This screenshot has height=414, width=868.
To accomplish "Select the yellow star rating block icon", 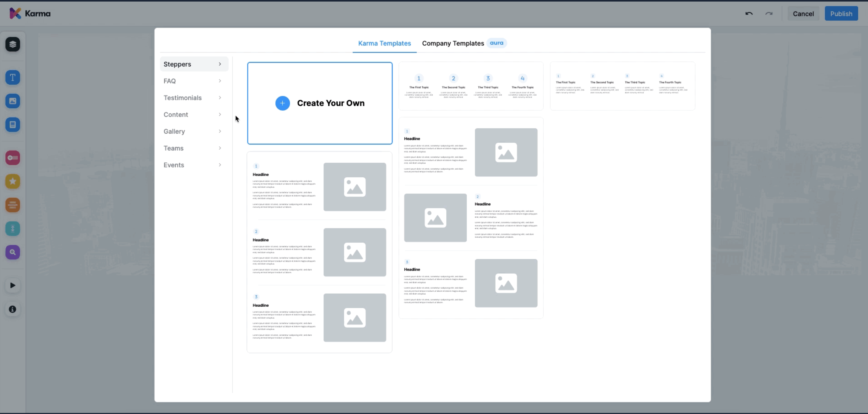I will tap(12, 181).
